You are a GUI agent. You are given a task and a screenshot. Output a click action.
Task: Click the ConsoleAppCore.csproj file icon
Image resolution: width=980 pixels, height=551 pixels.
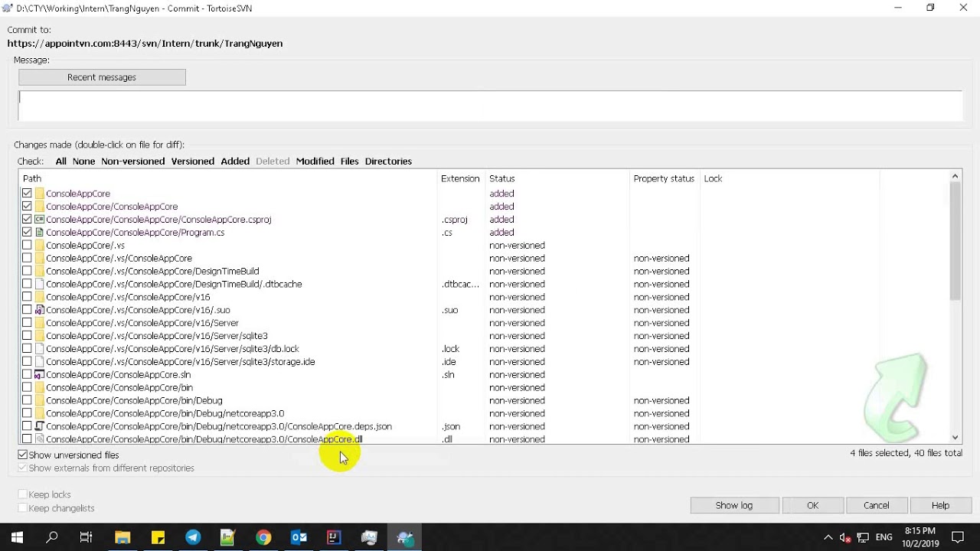40,220
